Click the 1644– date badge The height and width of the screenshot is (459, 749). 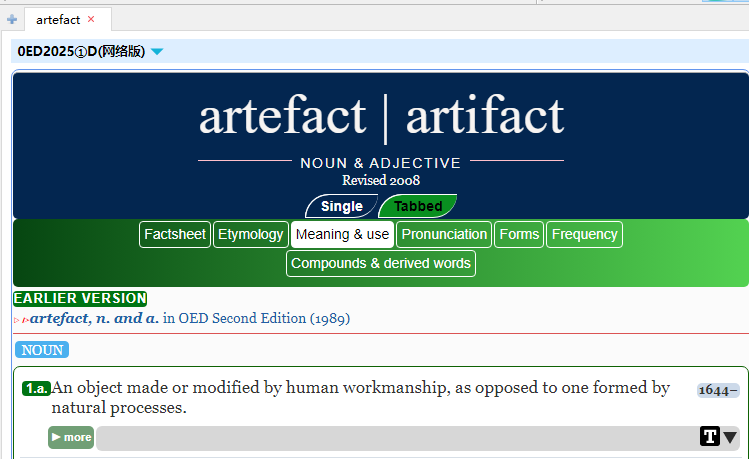[x=718, y=390]
